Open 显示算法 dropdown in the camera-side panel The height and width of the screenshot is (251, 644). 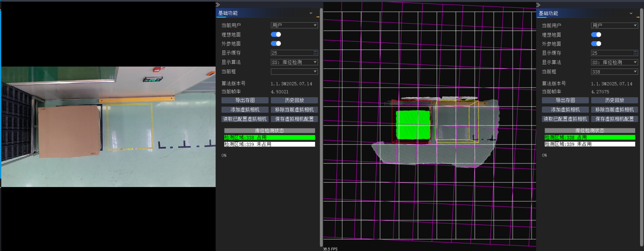pyautogui.click(x=294, y=62)
